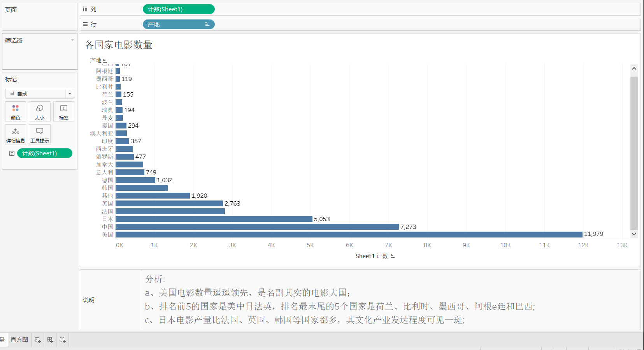Screen dimensions: 644x350
Task: Click the new worksheet icon
Action: point(38,340)
